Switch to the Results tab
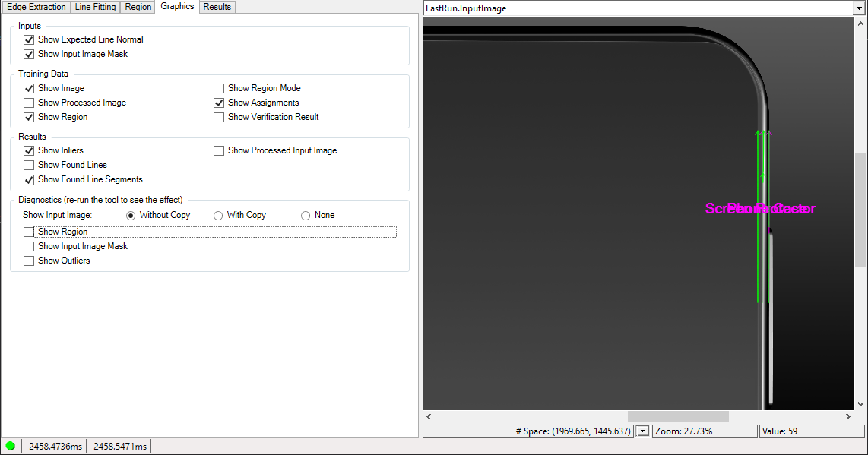Image resolution: width=868 pixels, height=455 pixels. tap(217, 6)
